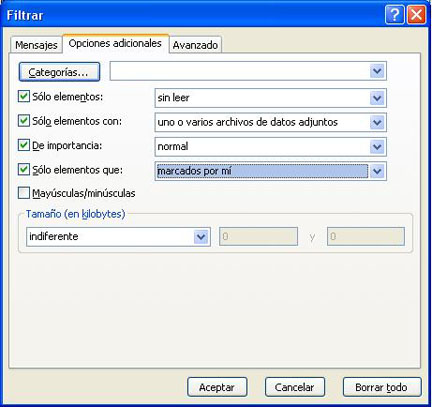Screen dimensions: 432x407
Task: Close the Filtrar dialog window
Action: point(416,15)
